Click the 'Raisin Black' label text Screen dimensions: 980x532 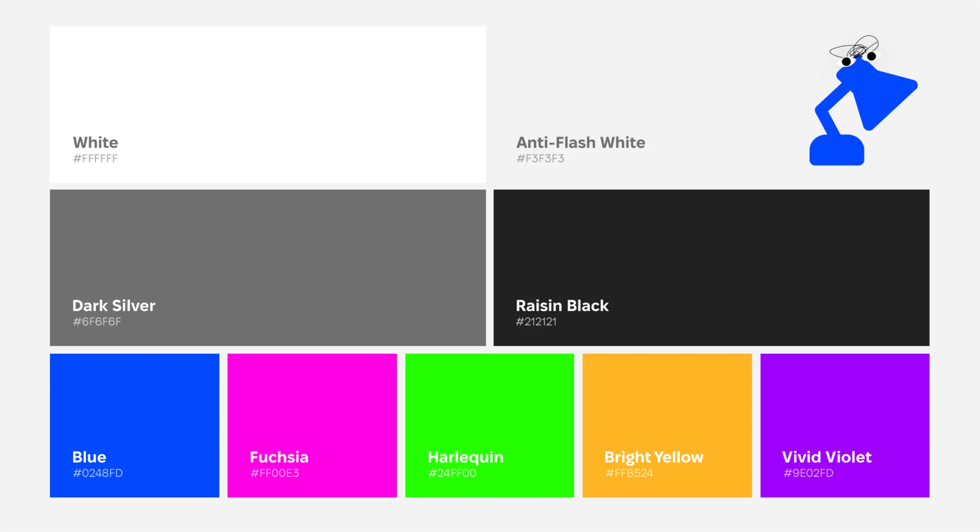[x=562, y=305]
